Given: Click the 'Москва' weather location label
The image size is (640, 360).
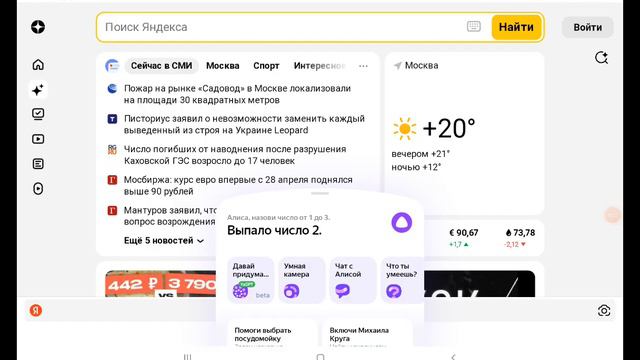Looking at the screenshot, I should pyautogui.click(x=422, y=65).
